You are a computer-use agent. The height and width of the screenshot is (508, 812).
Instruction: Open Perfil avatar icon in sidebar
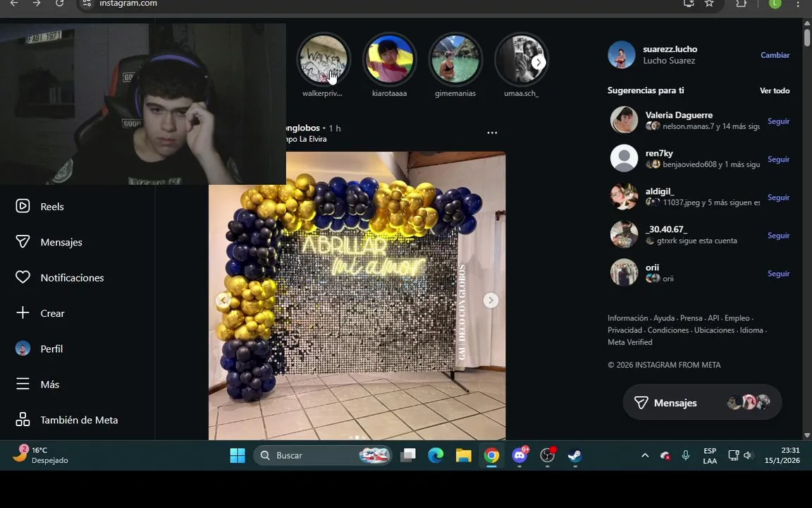point(23,349)
